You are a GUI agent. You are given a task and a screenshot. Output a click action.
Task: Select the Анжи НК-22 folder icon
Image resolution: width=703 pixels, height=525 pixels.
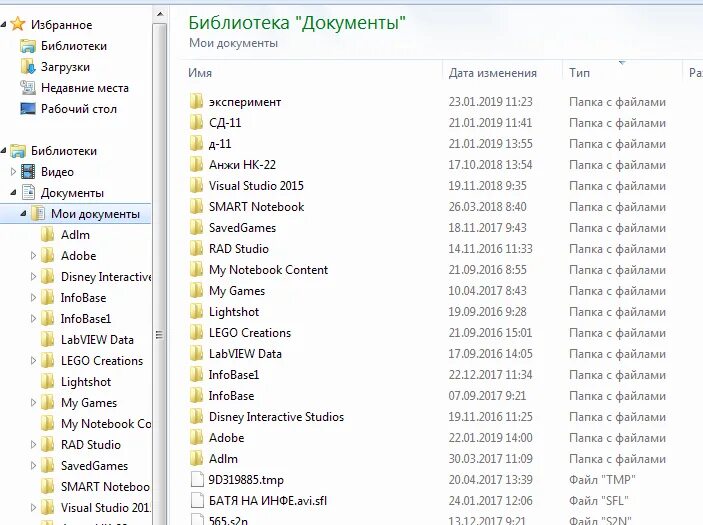196,165
